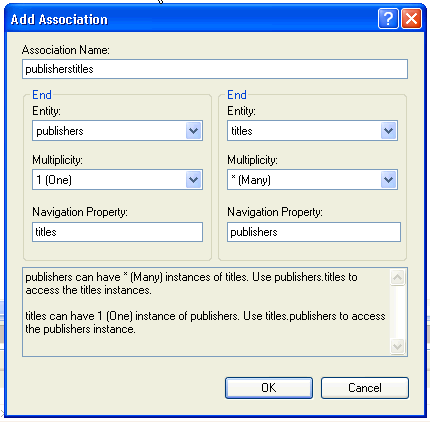The image size is (430, 422).
Task: Confirm the association with OK
Action: click(x=269, y=388)
